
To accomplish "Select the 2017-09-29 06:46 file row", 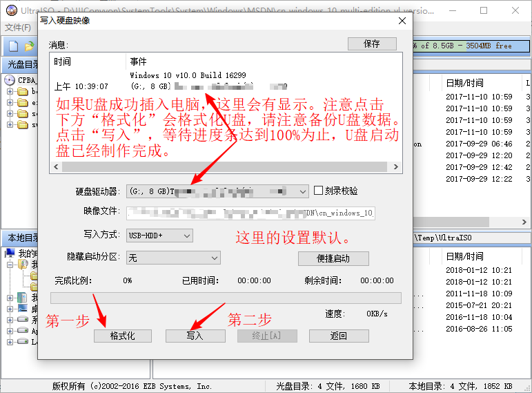I will point(479,144).
